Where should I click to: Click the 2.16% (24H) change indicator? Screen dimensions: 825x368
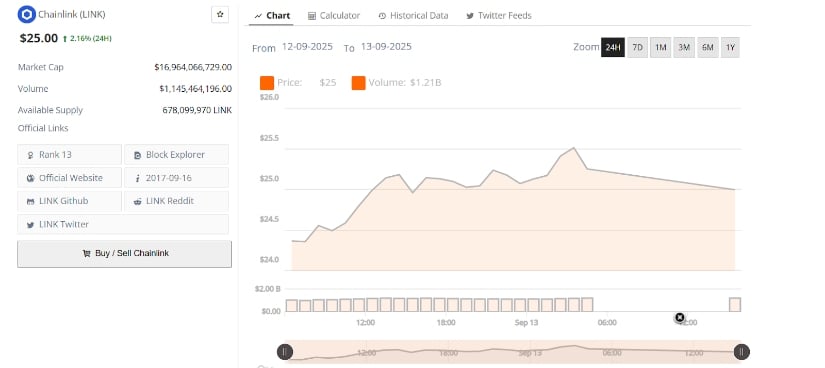coord(87,39)
